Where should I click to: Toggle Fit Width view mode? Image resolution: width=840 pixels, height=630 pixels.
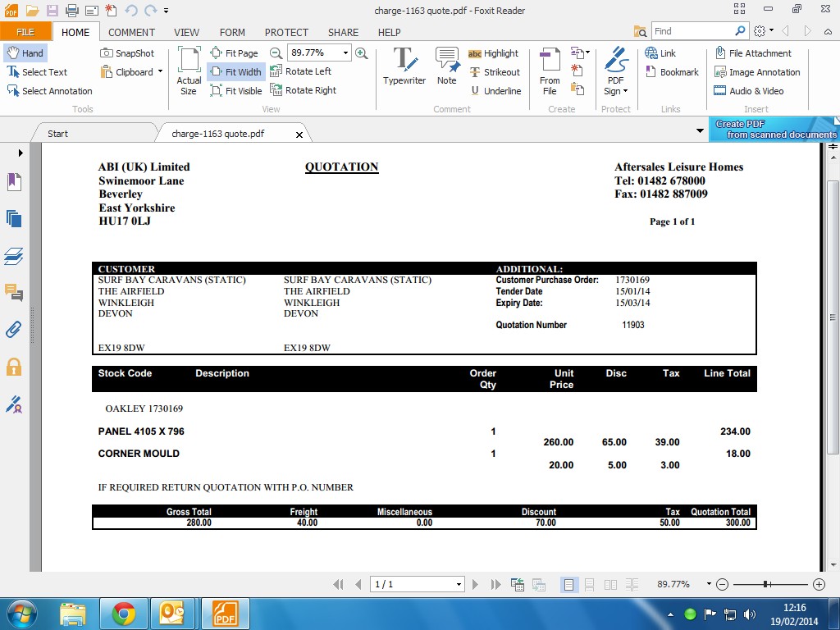[x=235, y=72]
